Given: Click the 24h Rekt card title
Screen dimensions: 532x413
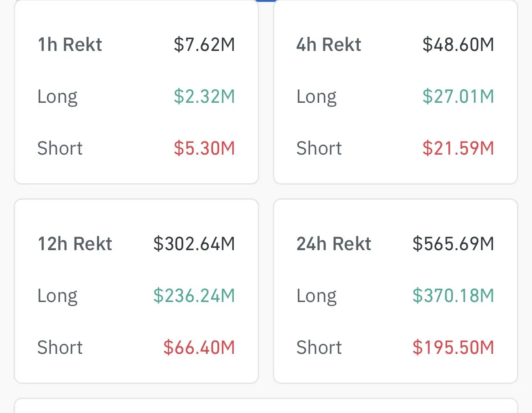Looking at the screenshot, I should coord(334,244).
